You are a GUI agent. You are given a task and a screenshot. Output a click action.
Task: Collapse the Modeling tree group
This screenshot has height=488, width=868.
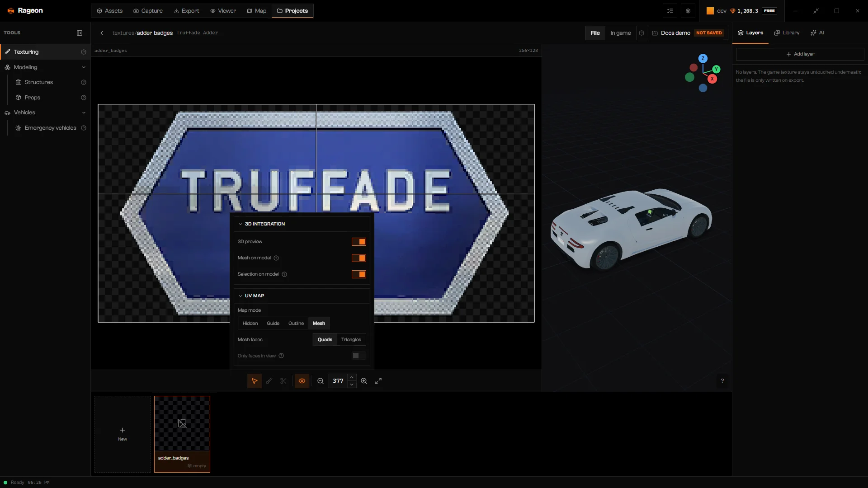coord(84,67)
